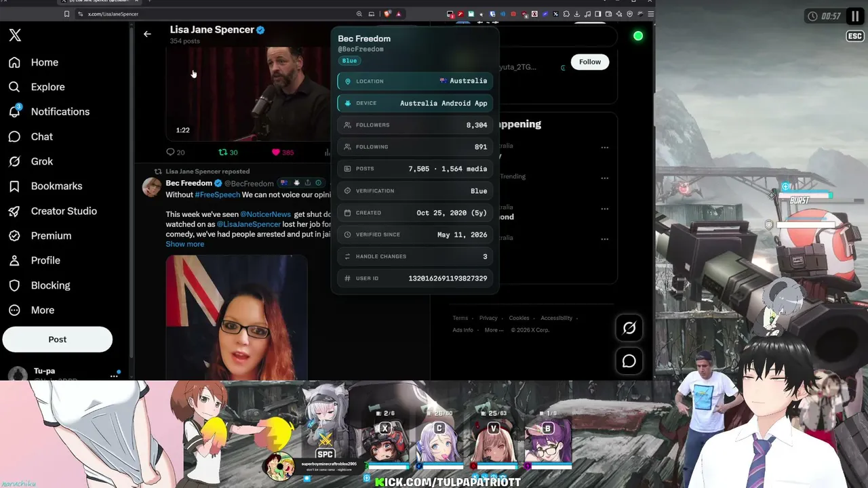Open the Privacy footer link
Screen dimensions: 868x488
[x=488, y=318]
